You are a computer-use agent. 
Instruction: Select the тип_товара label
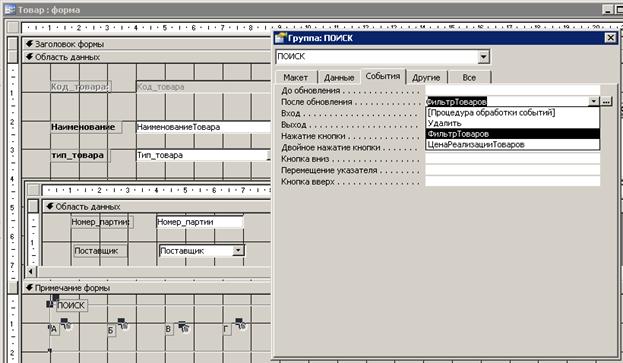[80, 155]
